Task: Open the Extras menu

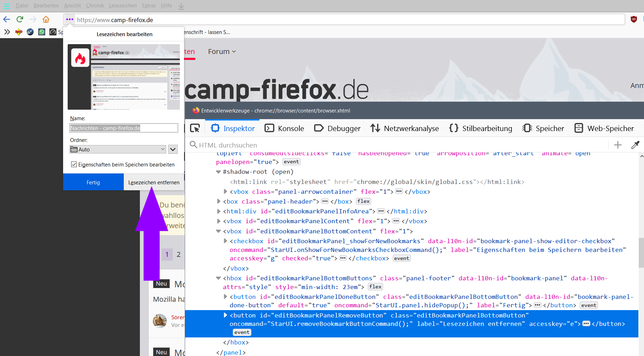Action: click(149, 6)
